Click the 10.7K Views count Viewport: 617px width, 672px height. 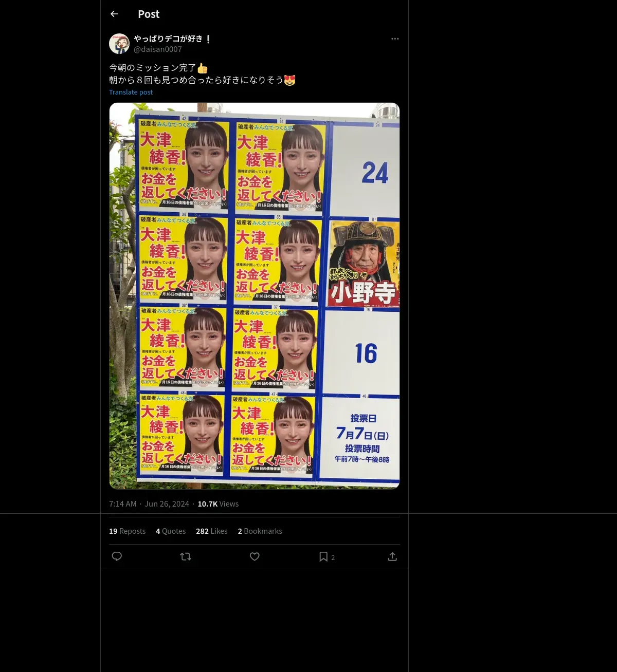coord(218,503)
